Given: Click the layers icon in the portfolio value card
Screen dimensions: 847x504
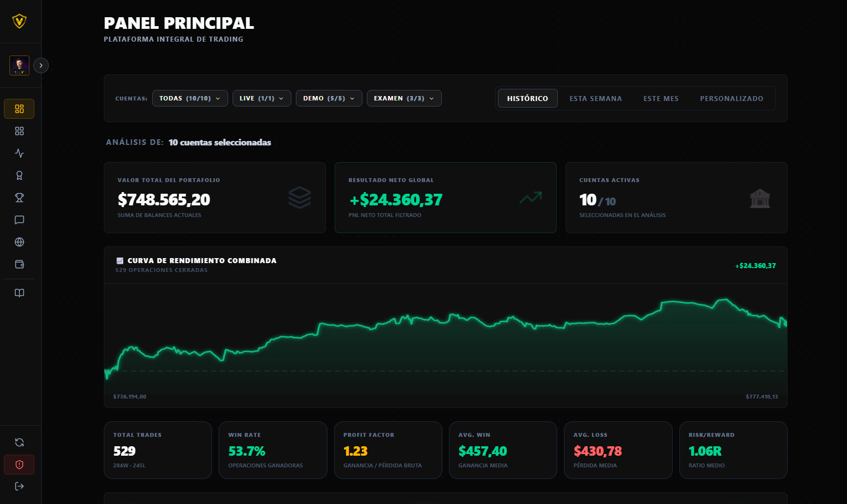Looking at the screenshot, I should (300, 198).
